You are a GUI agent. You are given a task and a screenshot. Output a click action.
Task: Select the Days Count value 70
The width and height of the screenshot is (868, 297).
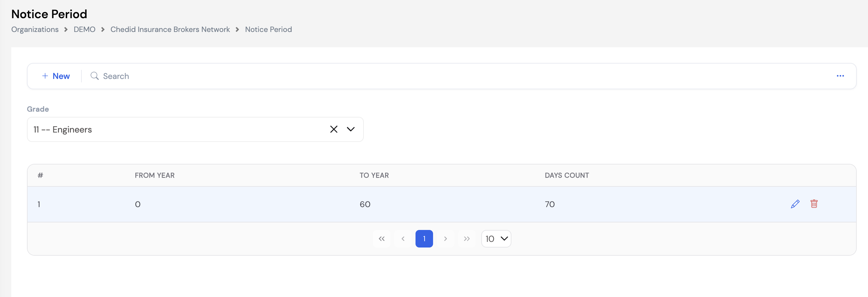[550, 204]
